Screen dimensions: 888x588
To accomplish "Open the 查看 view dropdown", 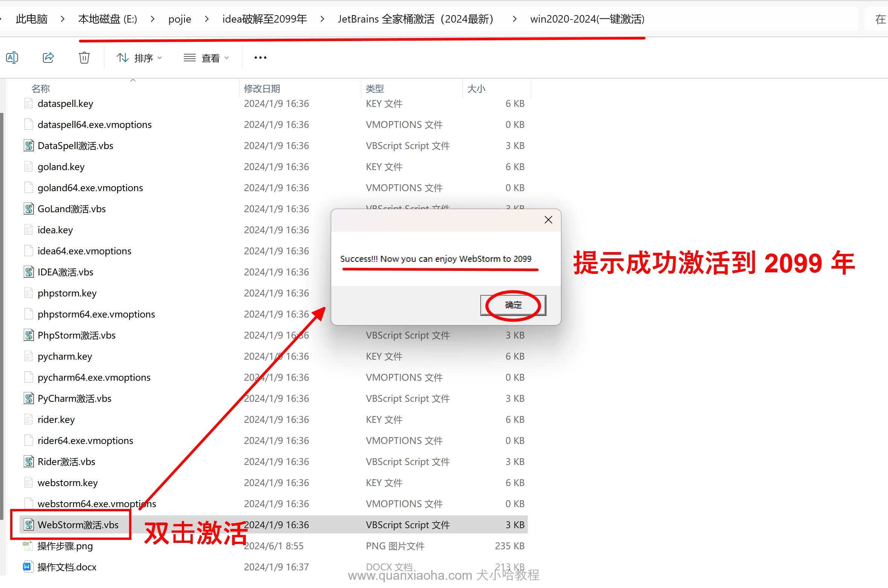I will [x=206, y=58].
